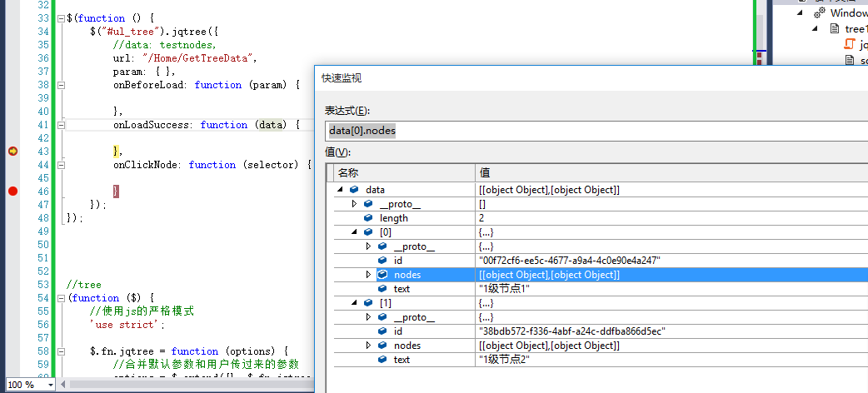Click the editor's horizontal scrollbar track
The width and height of the screenshot is (868, 393).
click(x=188, y=384)
